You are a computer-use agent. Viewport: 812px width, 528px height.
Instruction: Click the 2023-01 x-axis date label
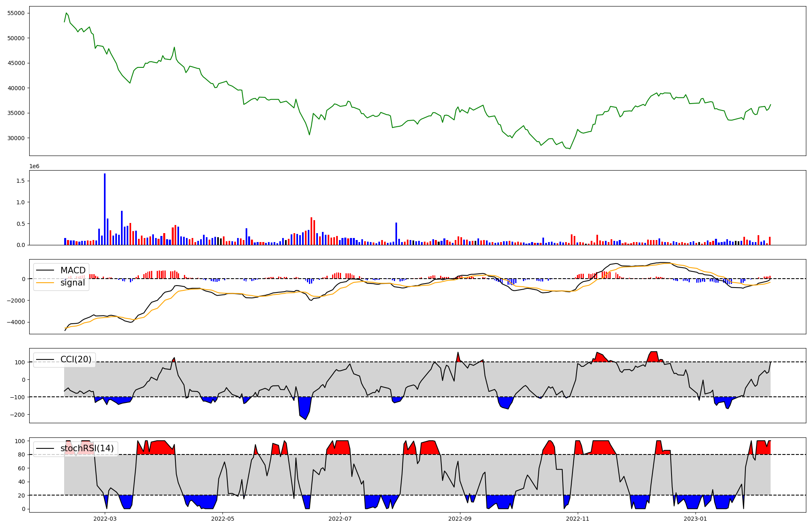coord(695,519)
